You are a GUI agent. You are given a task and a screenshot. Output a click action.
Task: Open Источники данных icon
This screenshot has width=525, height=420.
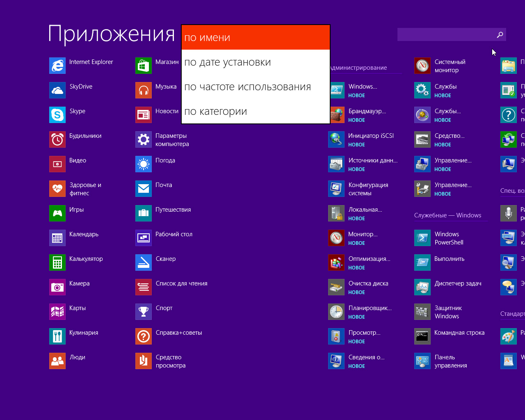(336, 164)
